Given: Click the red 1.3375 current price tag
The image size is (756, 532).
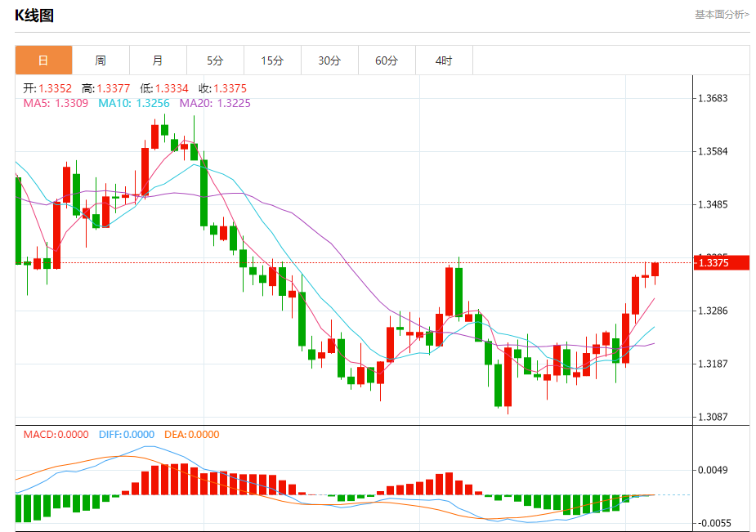Looking at the screenshot, I should coord(722,262).
